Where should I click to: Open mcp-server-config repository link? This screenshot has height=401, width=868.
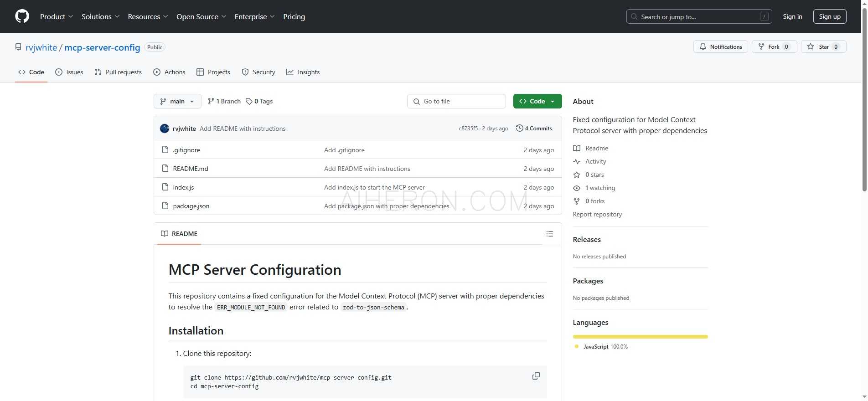102,47
